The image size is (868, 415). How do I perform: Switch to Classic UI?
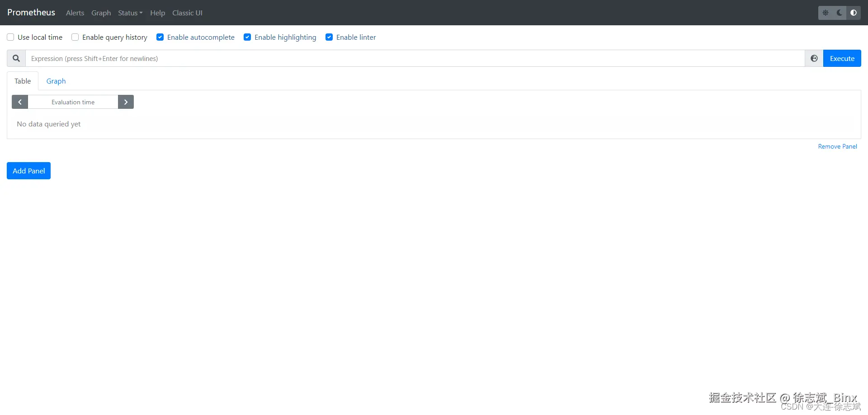(187, 13)
